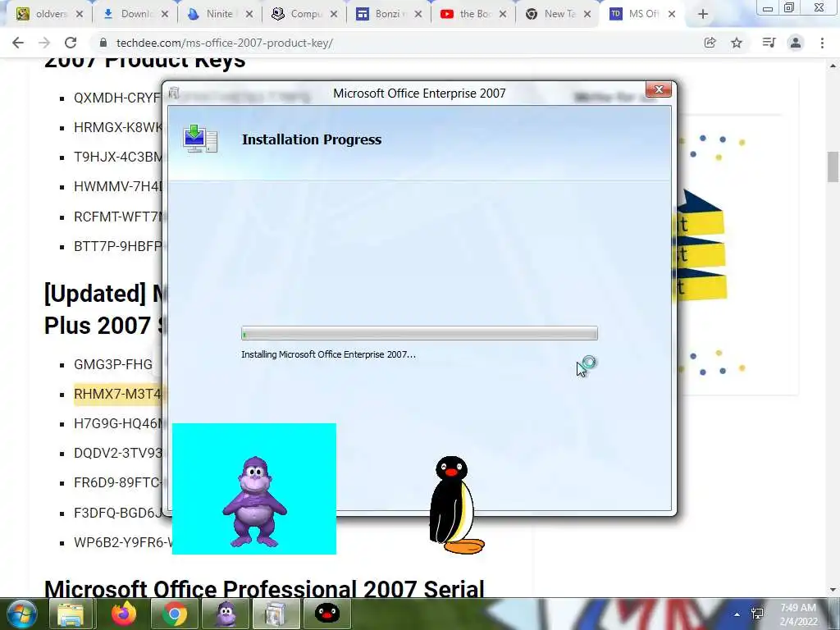Select key text GMG3P-FHG
Screen dimensions: 840x630
tap(113, 364)
